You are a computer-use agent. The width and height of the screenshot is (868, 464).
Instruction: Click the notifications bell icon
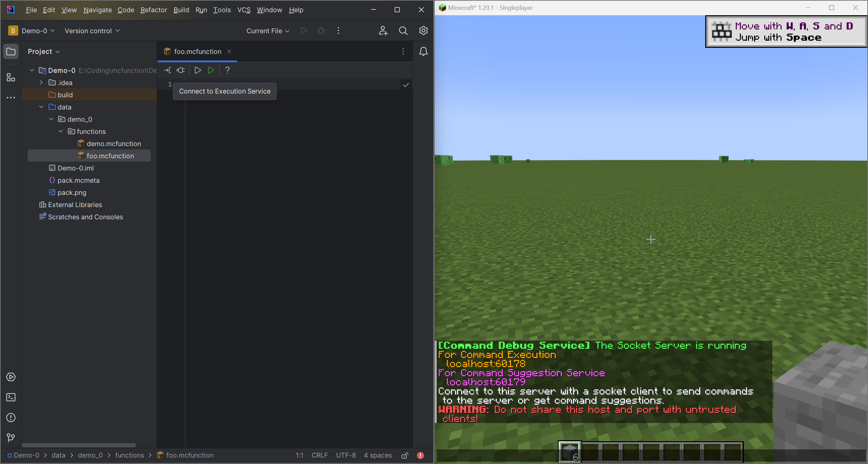[x=424, y=52]
